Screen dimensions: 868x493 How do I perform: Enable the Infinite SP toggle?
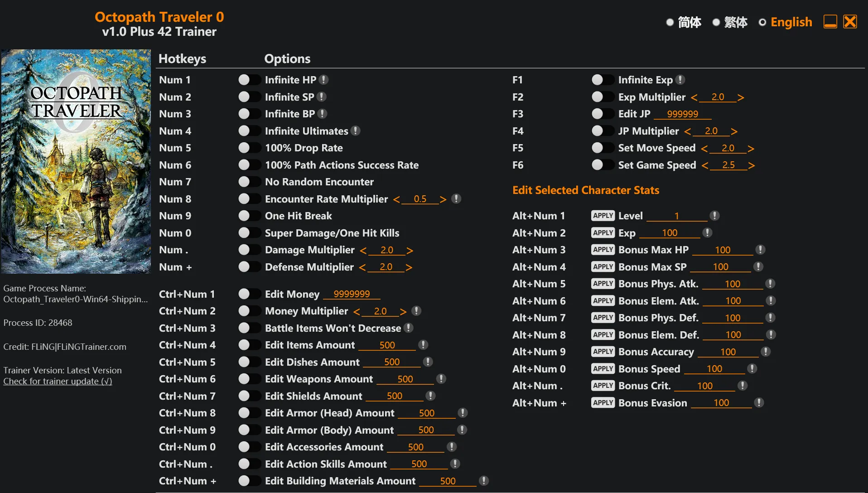point(249,97)
